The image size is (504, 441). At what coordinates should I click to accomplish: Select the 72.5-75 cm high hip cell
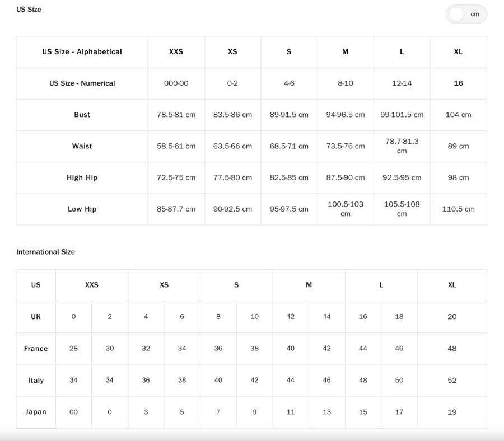click(176, 177)
